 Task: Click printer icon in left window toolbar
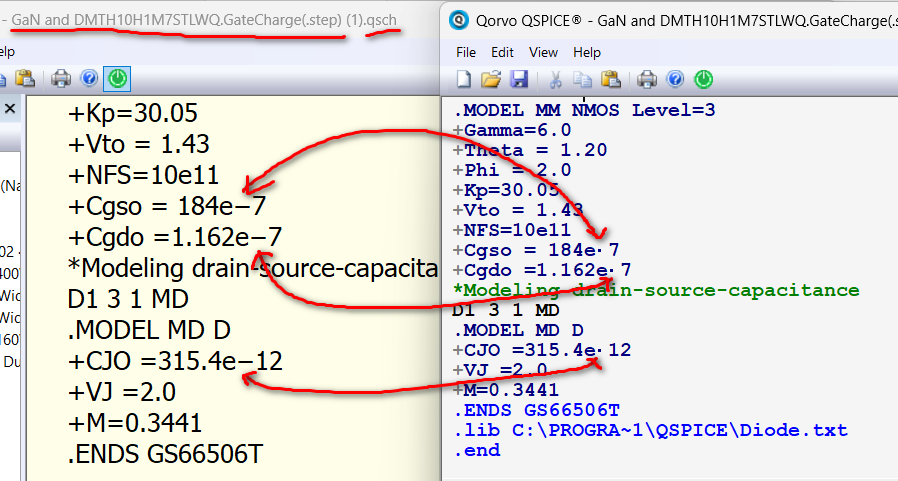(61, 78)
